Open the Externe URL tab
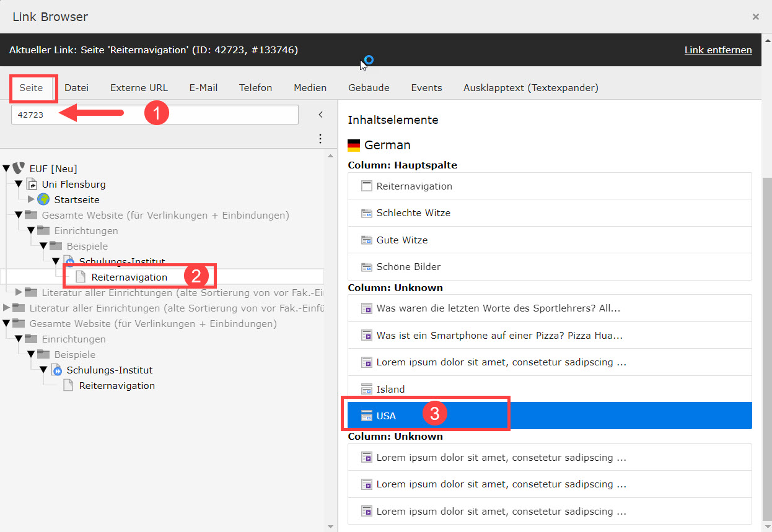 coord(139,88)
